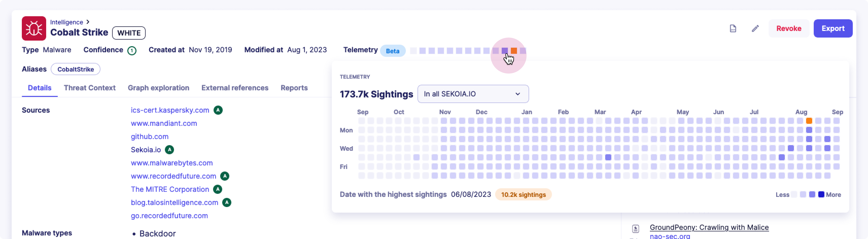Open the document note icon beside Revoke
The image size is (868, 239).
coord(733,28)
